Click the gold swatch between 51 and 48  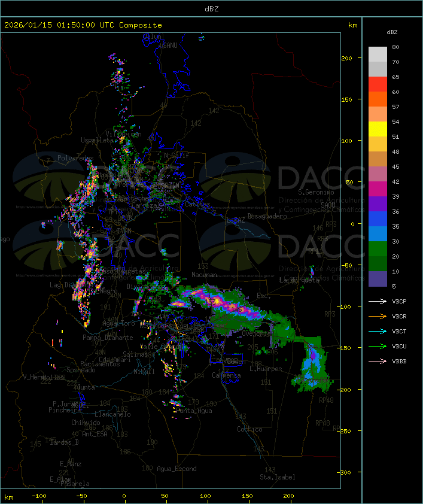click(378, 144)
